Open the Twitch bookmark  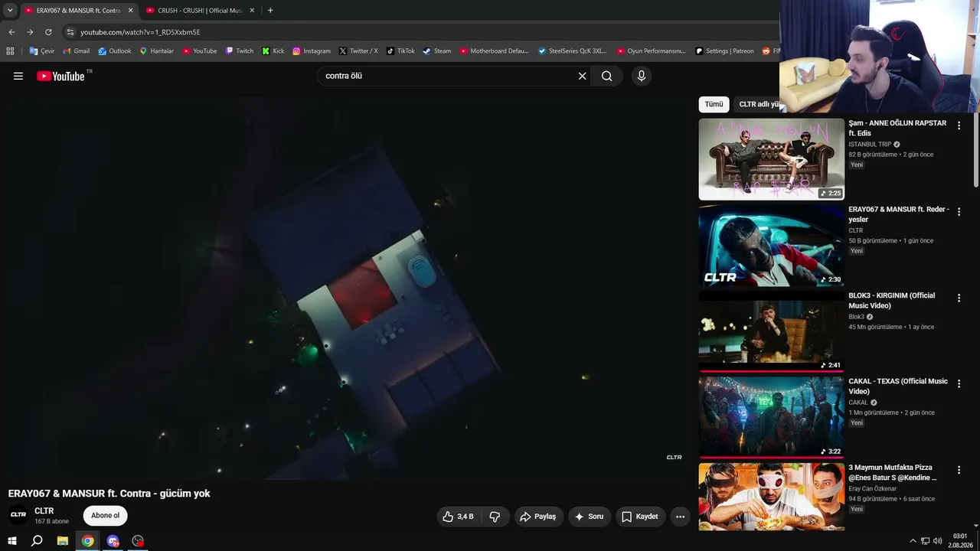pyautogui.click(x=239, y=51)
